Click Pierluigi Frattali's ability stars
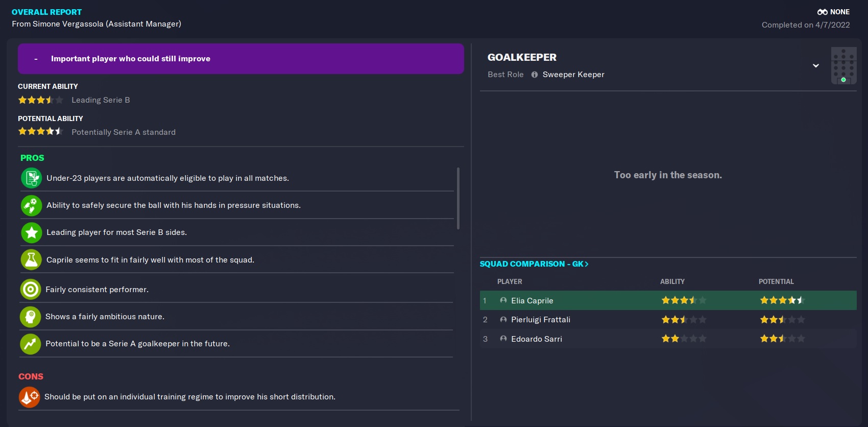 684,320
